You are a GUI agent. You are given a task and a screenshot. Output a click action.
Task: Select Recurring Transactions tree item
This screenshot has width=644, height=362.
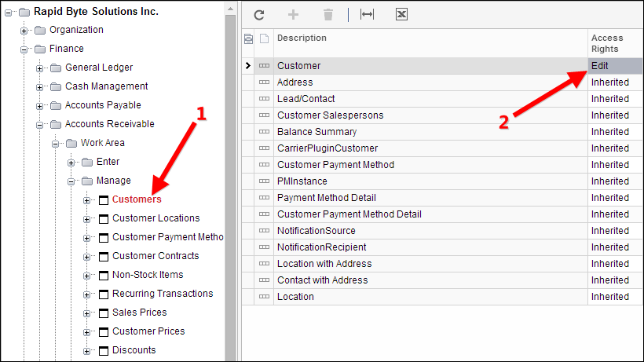163,294
